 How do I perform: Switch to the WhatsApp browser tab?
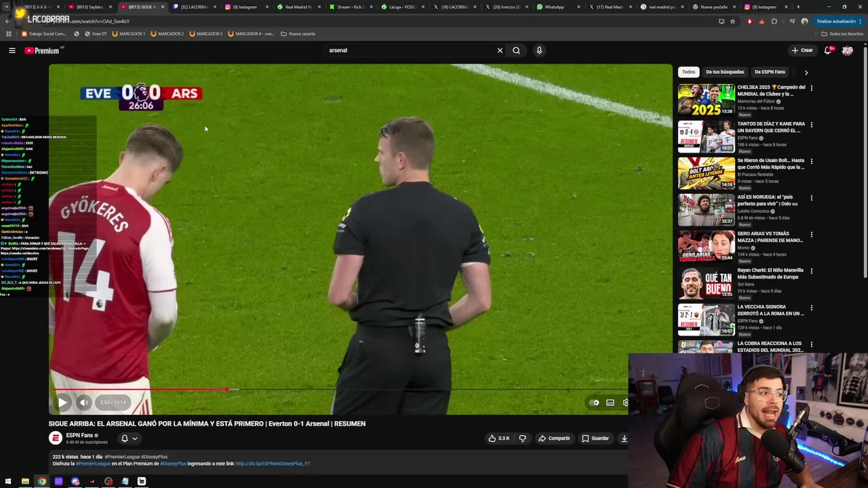pyautogui.click(x=555, y=7)
